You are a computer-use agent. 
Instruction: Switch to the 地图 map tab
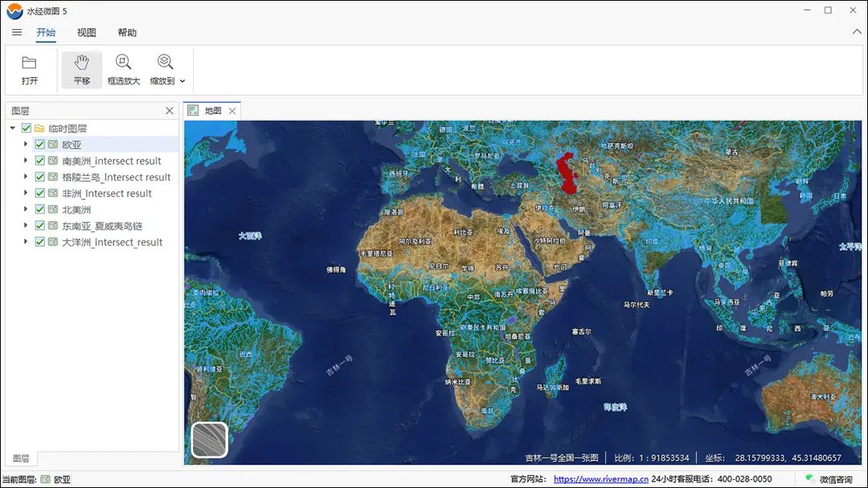[212, 111]
